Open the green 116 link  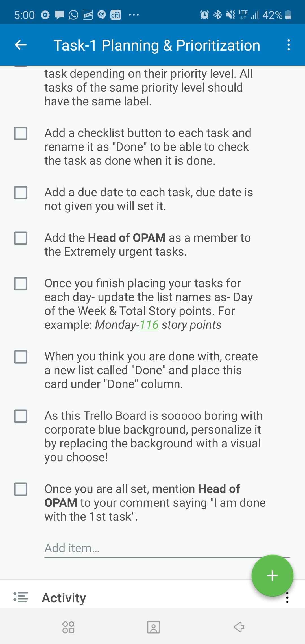coord(149,325)
